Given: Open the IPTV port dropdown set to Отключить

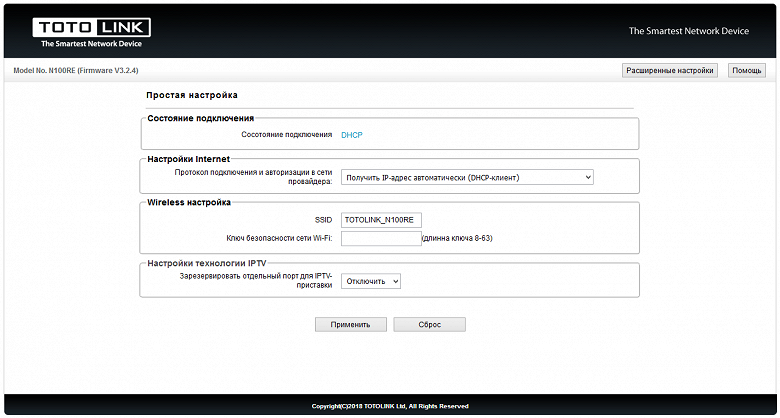Looking at the screenshot, I should [371, 281].
